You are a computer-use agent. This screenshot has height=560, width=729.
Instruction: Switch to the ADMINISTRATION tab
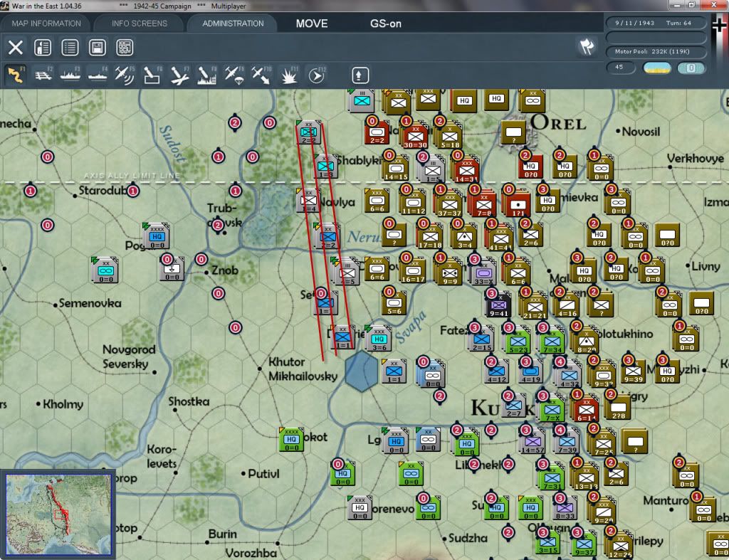point(233,23)
